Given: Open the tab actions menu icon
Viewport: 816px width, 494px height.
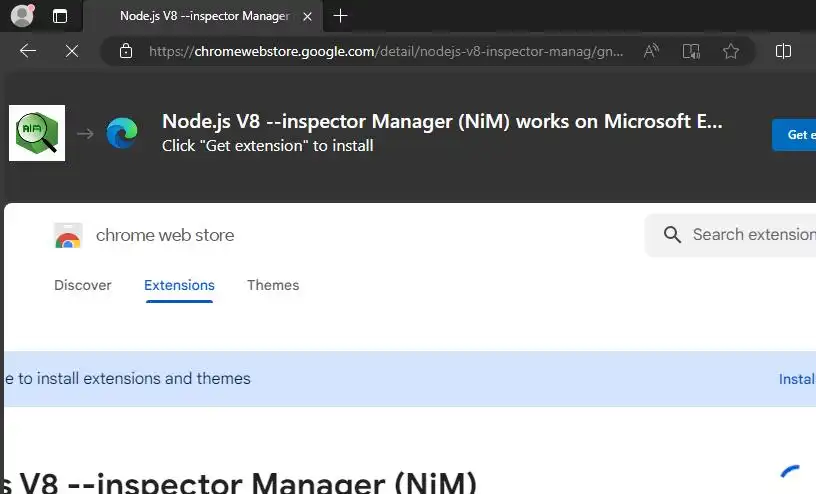Looking at the screenshot, I should click(x=60, y=16).
